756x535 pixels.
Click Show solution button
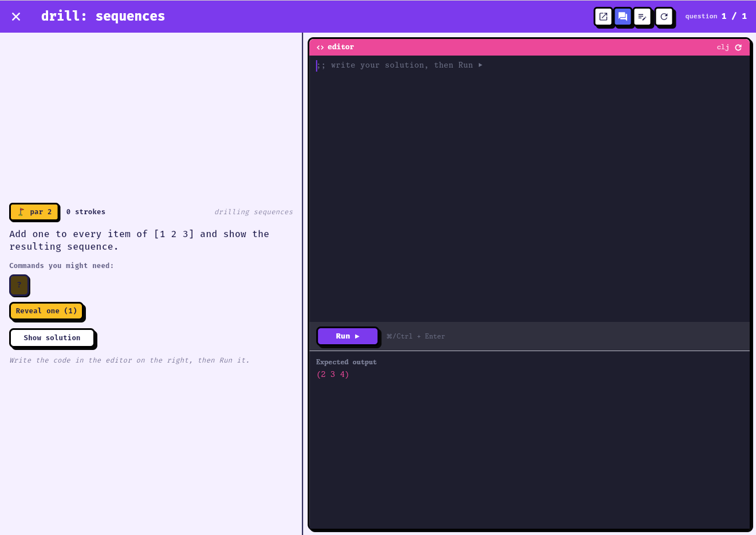[52, 338]
